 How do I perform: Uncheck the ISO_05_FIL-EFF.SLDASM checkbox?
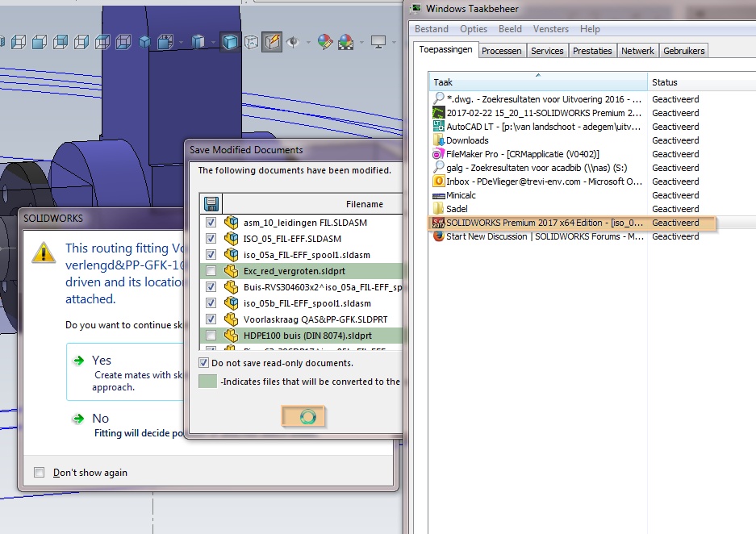(211, 238)
